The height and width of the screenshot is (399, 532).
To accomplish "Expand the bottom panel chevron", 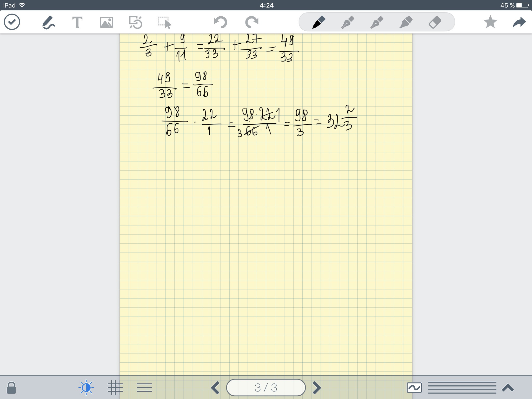I will (x=508, y=388).
